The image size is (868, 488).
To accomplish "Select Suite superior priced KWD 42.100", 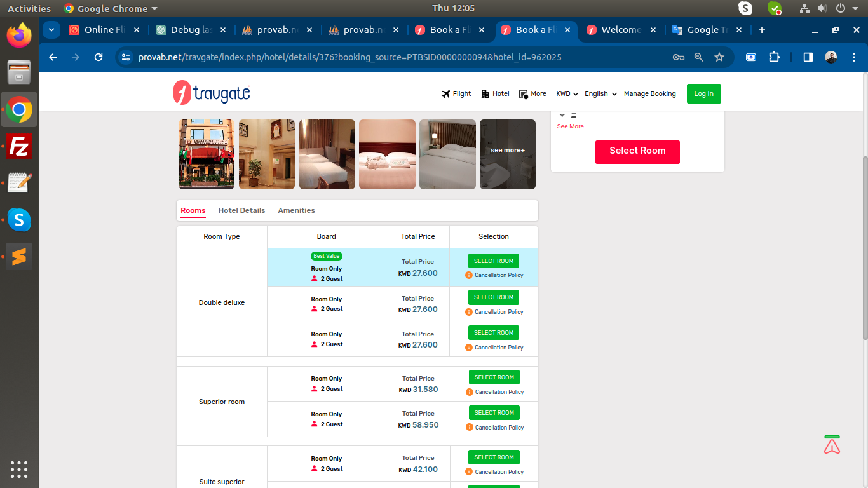I will pyautogui.click(x=494, y=457).
